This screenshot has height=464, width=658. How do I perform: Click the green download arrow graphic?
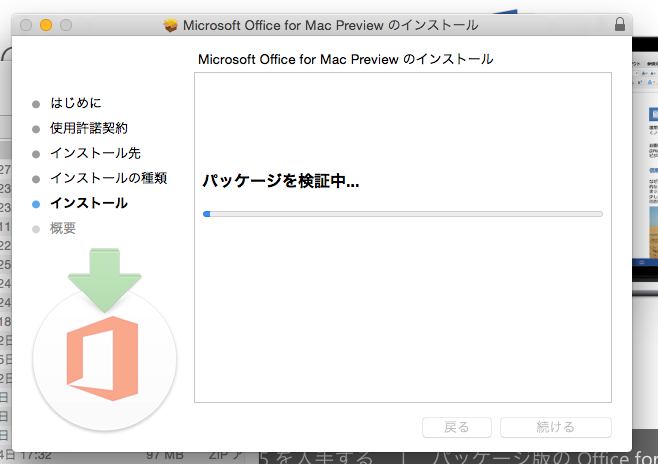coord(104,280)
